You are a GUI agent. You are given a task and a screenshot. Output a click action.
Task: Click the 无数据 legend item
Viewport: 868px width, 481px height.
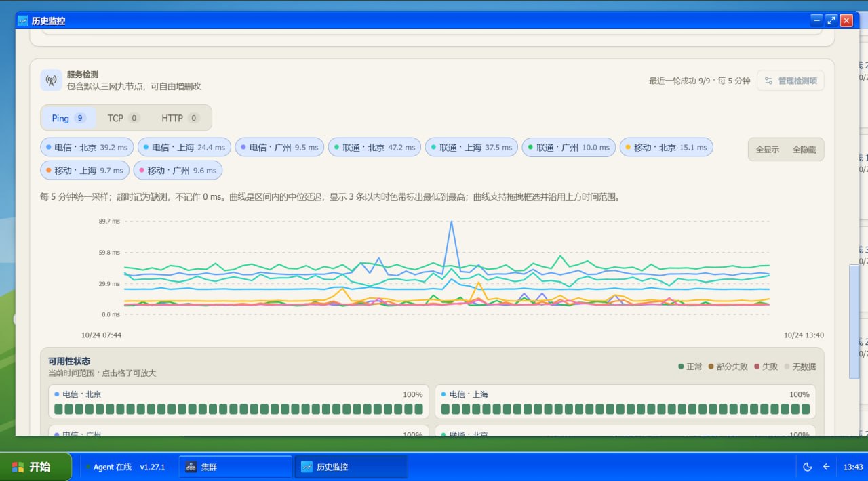click(x=800, y=367)
